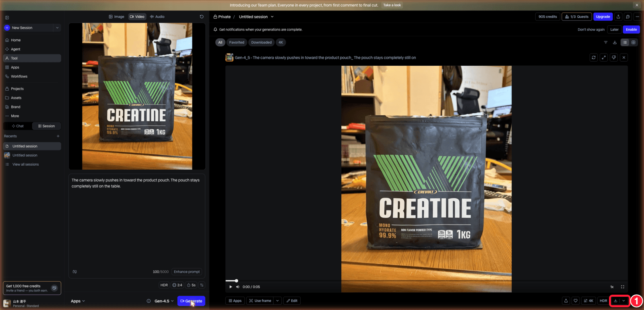This screenshot has width=644, height=310.
Task: Click Enable for notifications
Action: click(x=632, y=29)
